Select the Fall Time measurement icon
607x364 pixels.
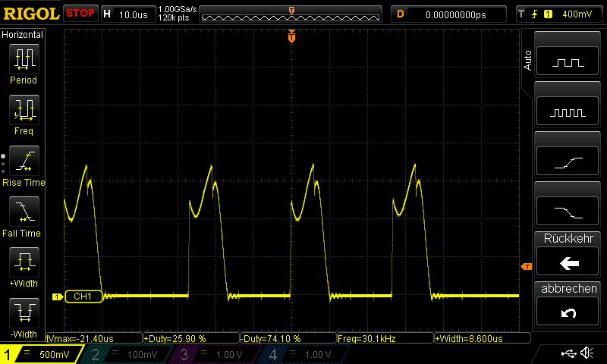[24, 212]
